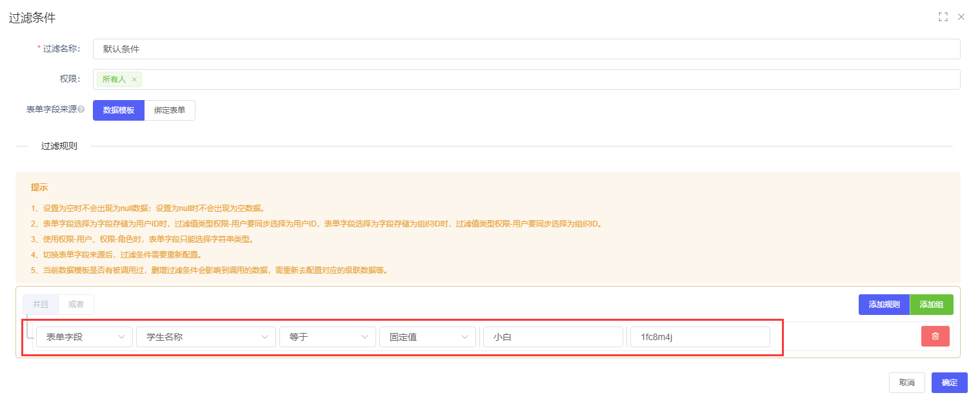Click the fullscreen expand icon
Image resolution: width=980 pixels, height=404 pixels.
(943, 17)
